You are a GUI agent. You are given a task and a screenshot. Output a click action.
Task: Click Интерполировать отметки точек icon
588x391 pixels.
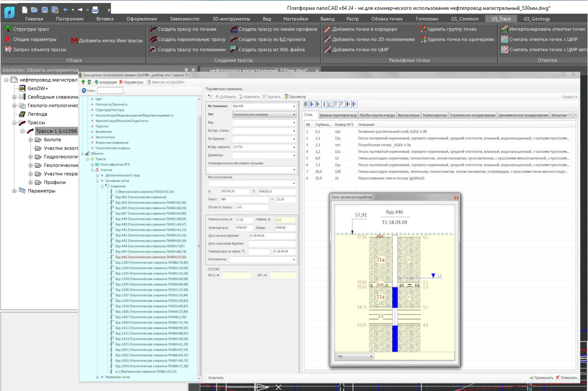[x=504, y=29]
